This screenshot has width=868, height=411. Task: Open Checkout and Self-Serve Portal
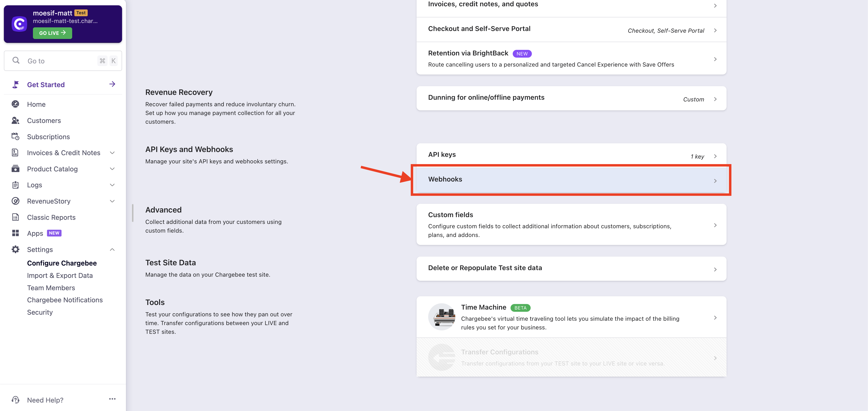[571, 30]
